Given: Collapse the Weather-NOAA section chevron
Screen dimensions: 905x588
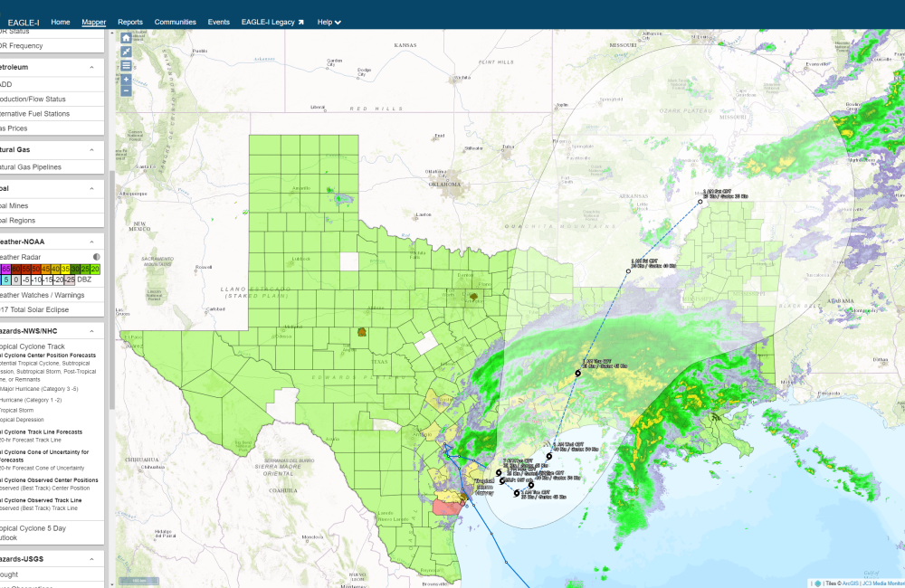Looking at the screenshot, I should coord(91,242).
